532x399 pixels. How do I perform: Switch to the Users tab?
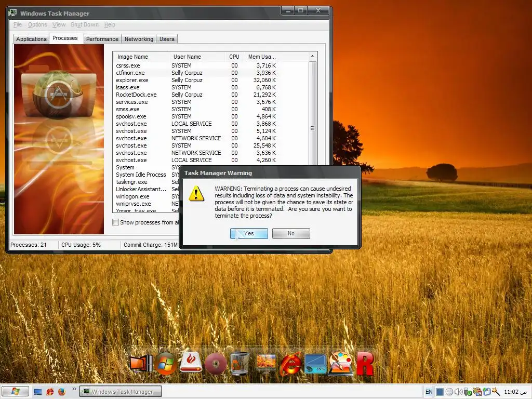[x=167, y=39]
